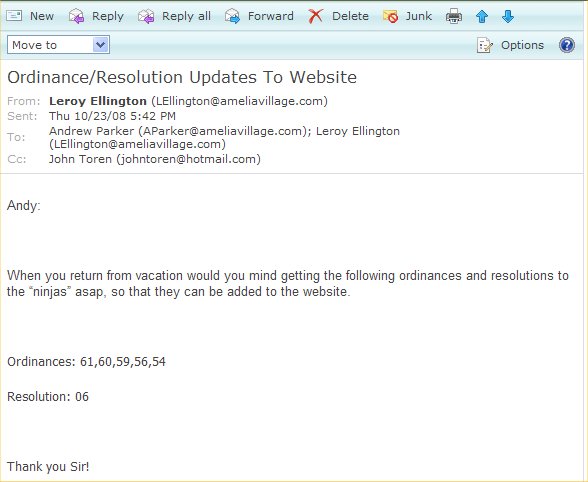Click Cc recipient John Toren

click(80, 159)
